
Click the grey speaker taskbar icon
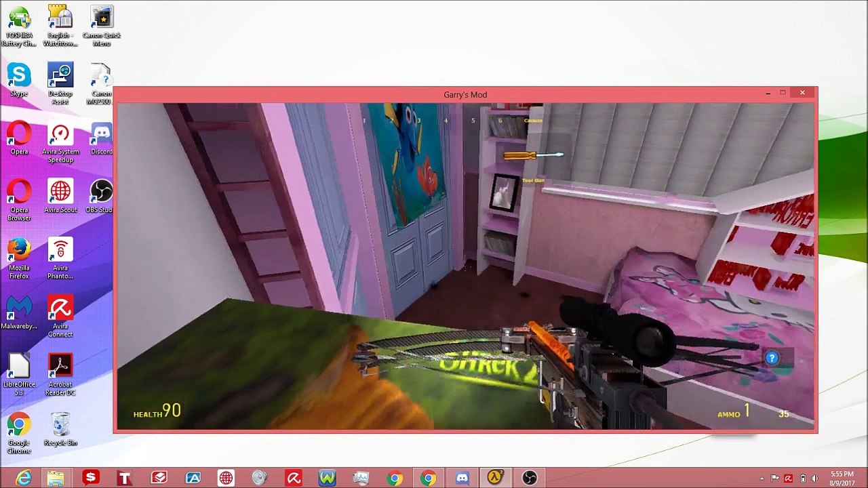pyautogui.click(x=260, y=478)
